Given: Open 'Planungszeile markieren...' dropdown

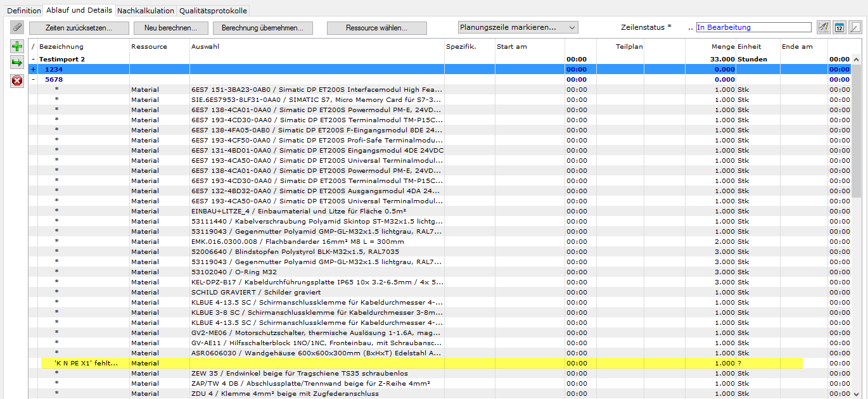Looking at the screenshot, I should (x=518, y=28).
